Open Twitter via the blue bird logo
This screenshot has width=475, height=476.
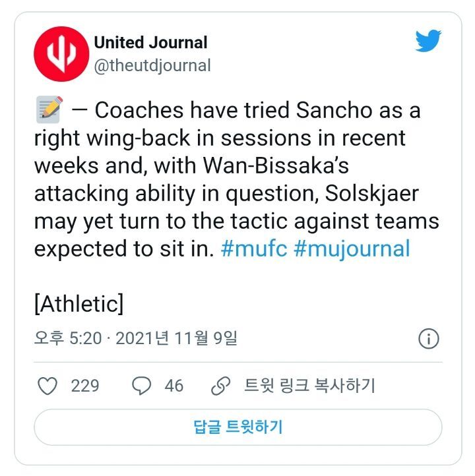(429, 42)
